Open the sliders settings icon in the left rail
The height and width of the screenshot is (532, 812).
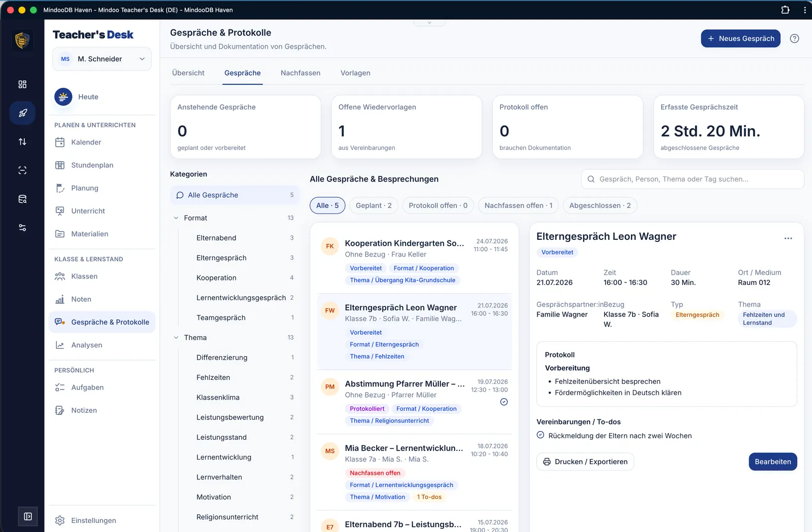(22, 228)
